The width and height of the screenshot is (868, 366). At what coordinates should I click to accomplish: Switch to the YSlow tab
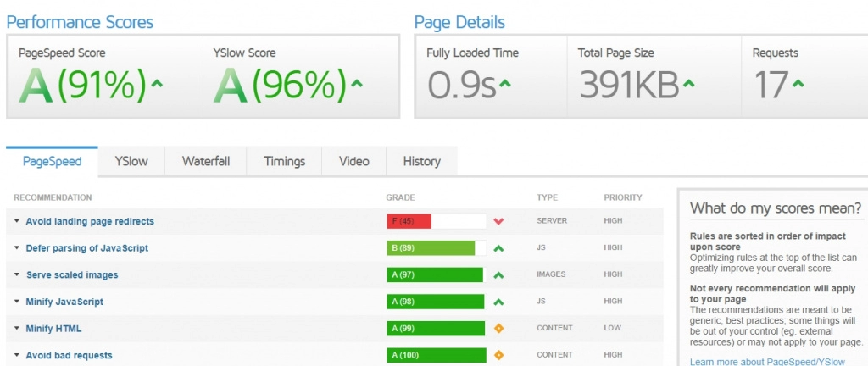(130, 161)
